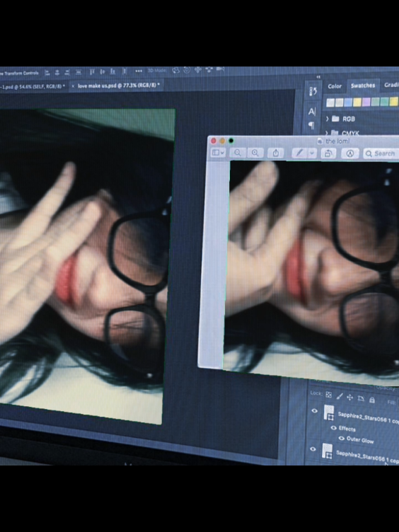Screen dimensions: 399x532
Task: Pick the lilac swatch in Swatches panel
Action: pyautogui.click(x=366, y=102)
